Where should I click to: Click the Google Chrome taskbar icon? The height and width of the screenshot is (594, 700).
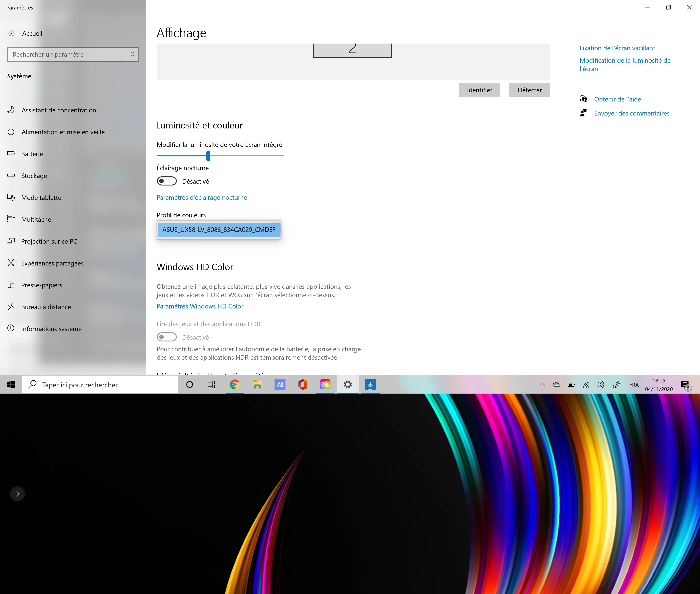(x=235, y=384)
